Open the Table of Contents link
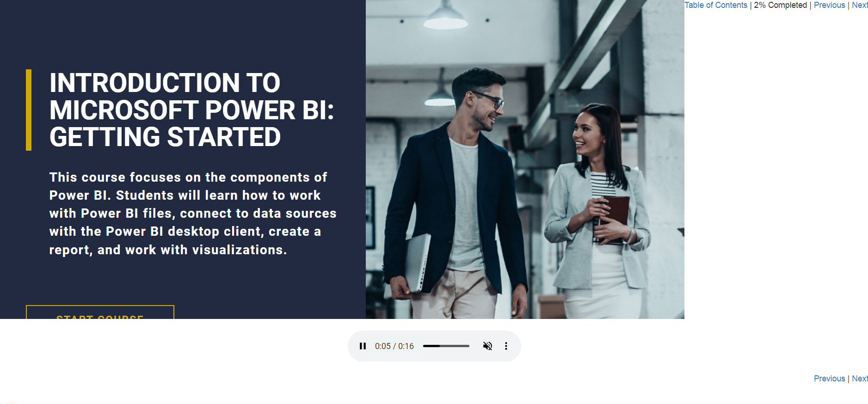This screenshot has height=404, width=868. coord(716,5)
